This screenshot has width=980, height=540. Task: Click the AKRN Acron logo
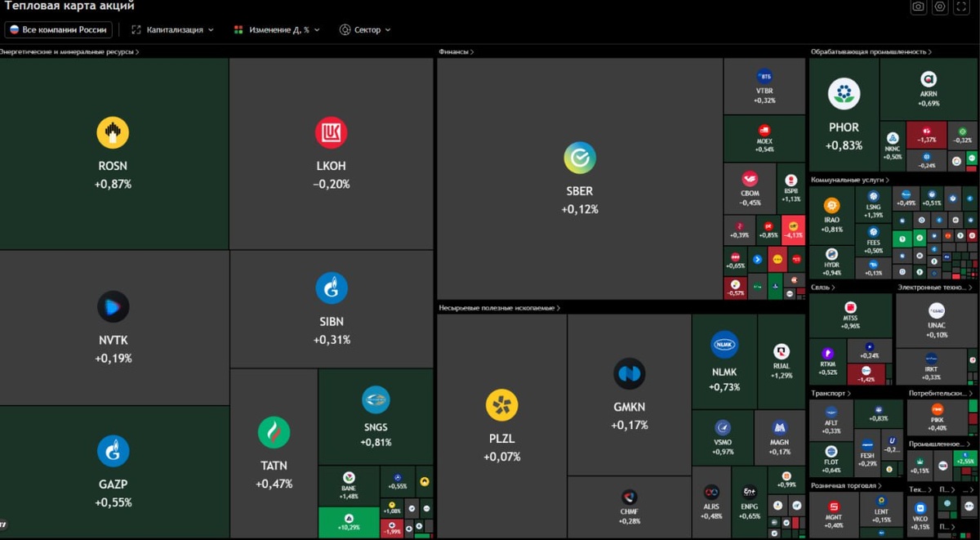(x=929, y=79)
